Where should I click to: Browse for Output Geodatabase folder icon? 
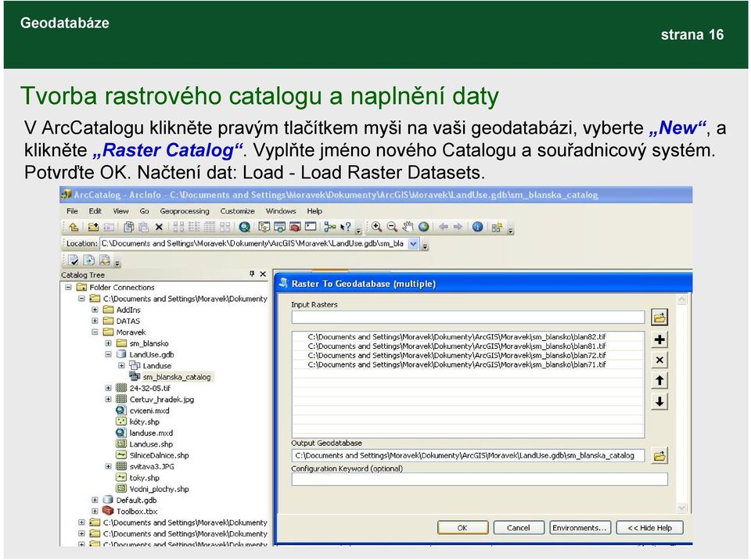pyautogui.click(x=659, y=456)
